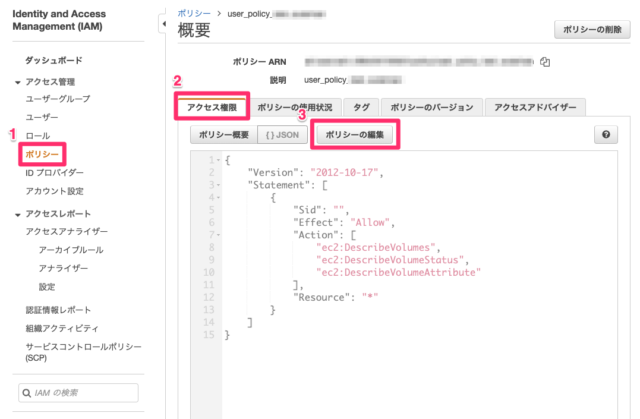Switch to the アクセス権限 tab
The image size is (640, 419).
212,107
